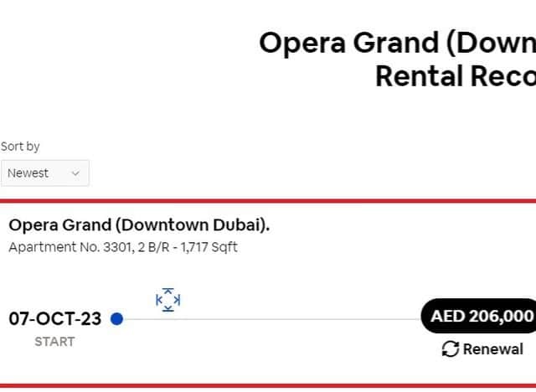Click the circular arrows Renewal icon
This screenshot has width=536, height=392.
click(451, 349)
